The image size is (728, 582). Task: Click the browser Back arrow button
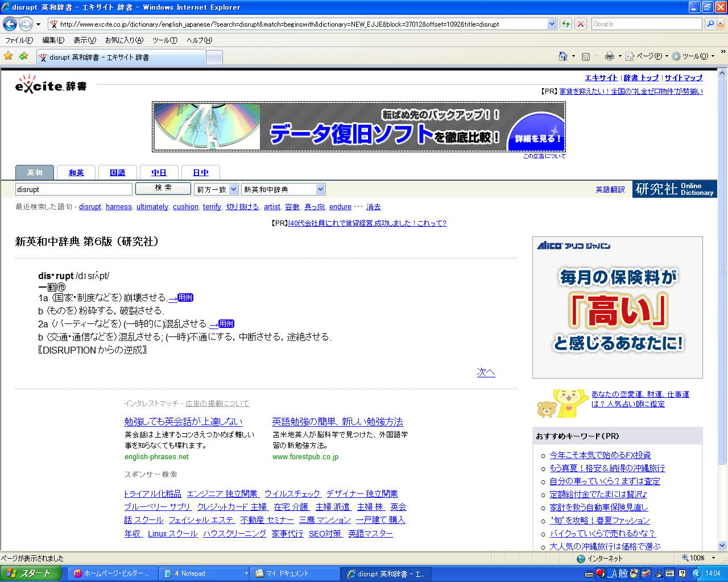click(x=10, y=24)
